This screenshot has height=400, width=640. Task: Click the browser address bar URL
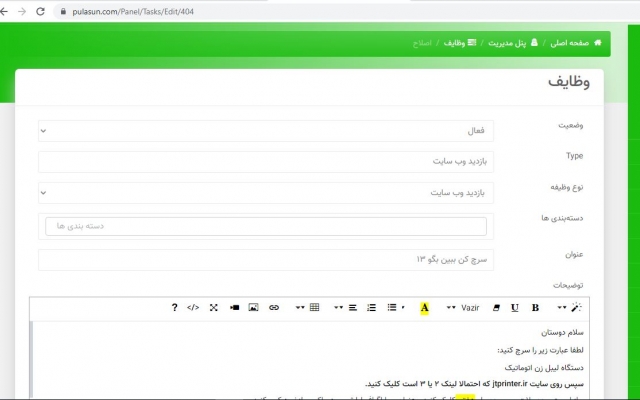[x=133, y=11]
